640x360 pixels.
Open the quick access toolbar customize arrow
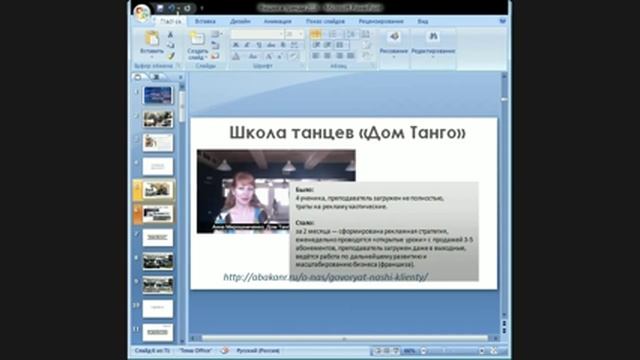coord(202,8)
